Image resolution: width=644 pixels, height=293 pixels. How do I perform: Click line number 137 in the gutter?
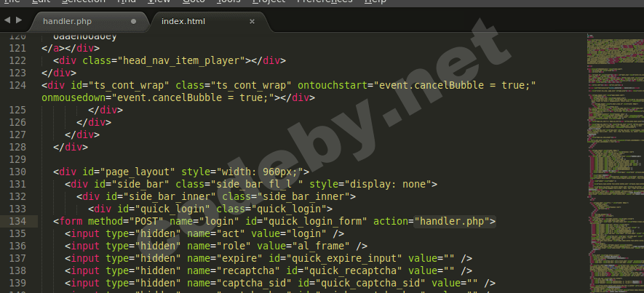pos(17,258)
